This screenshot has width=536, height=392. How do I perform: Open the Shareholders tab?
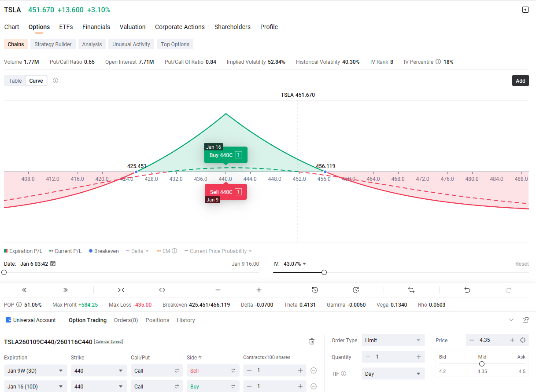coord(233,27)
